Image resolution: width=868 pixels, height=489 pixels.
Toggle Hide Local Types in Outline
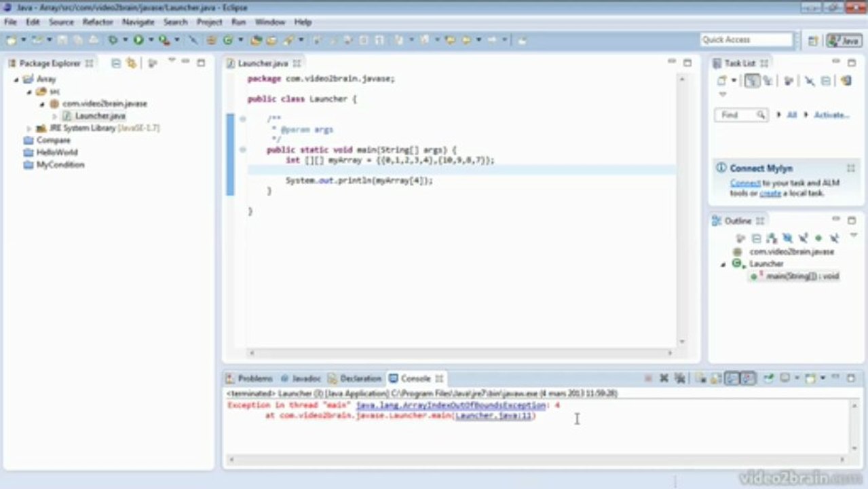coord(834,238)
